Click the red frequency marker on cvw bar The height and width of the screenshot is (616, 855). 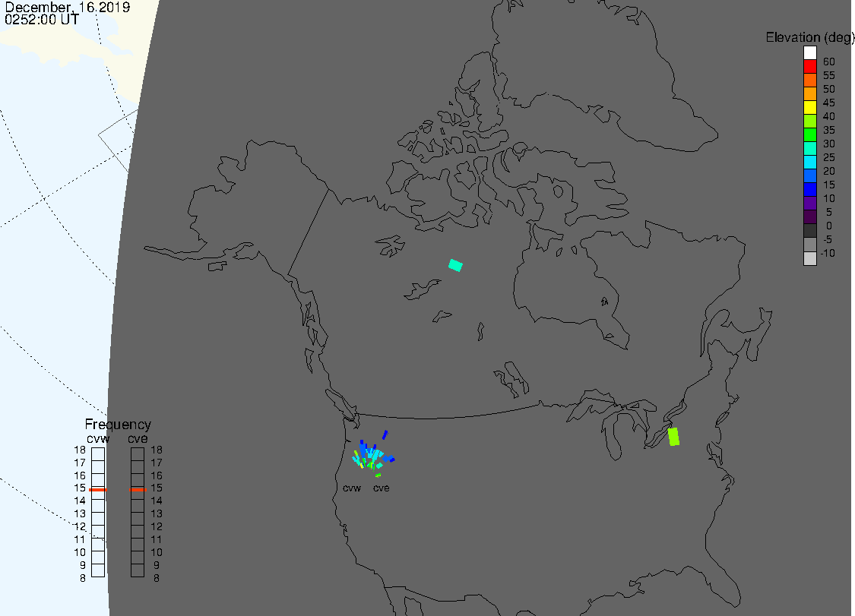(98, 489)
